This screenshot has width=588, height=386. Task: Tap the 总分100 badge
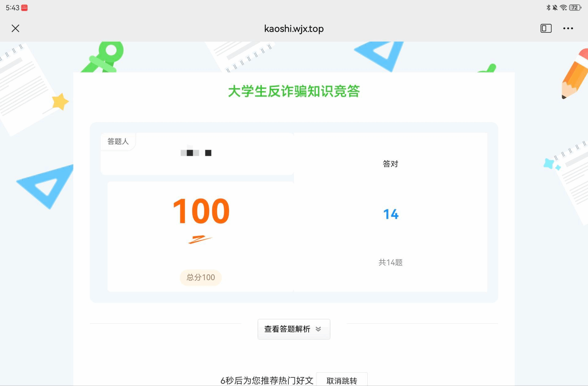tap(201, 277)
